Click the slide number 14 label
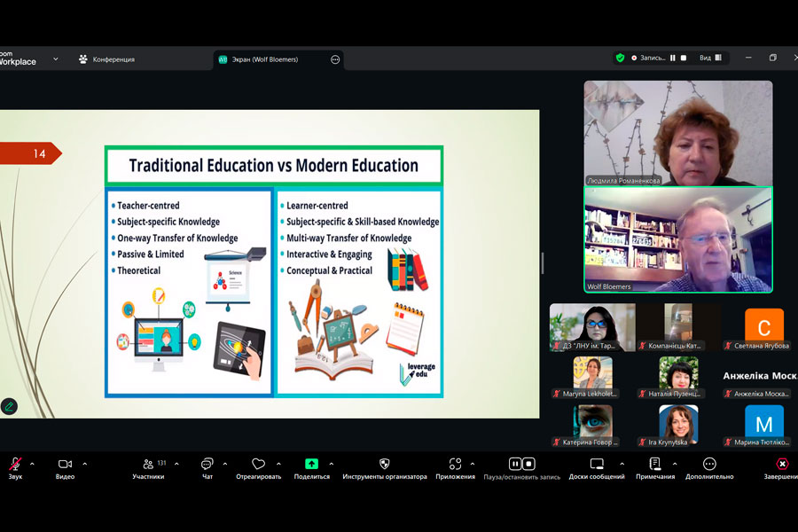The height and width of the screenshot is (532, 798). point(40,153)
